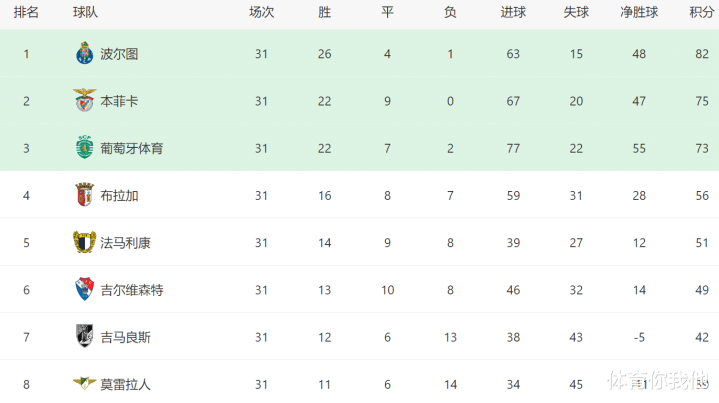Open the 葡萄牙体育 team link
The height and width of the screenshot is (403, 719).
tap(132, 148)
